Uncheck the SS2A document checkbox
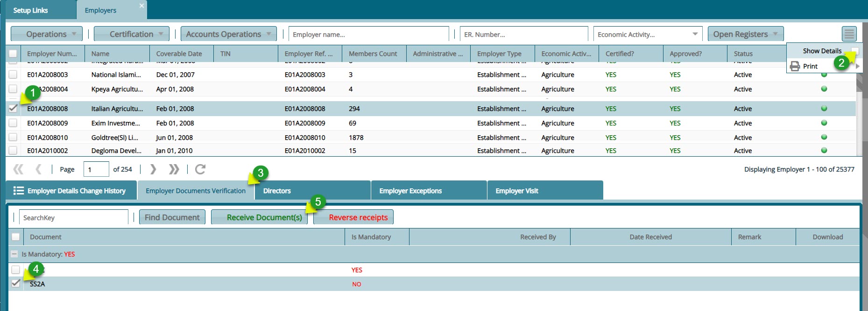Image resolution: width=868 pixels, height=311 pixels. point(16,283)
